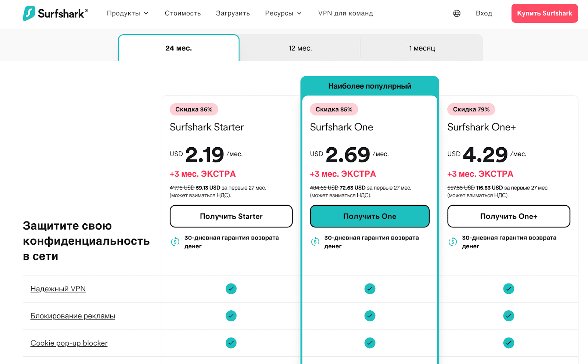
Task: Click money-back guarantee icon under One
Action: pos(315,242)
